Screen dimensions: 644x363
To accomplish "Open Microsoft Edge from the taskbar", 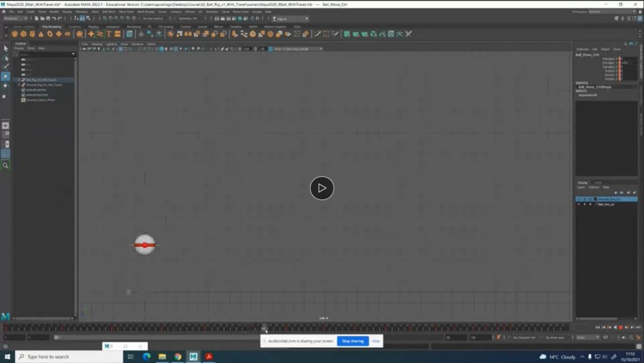I will pos(147,357).
